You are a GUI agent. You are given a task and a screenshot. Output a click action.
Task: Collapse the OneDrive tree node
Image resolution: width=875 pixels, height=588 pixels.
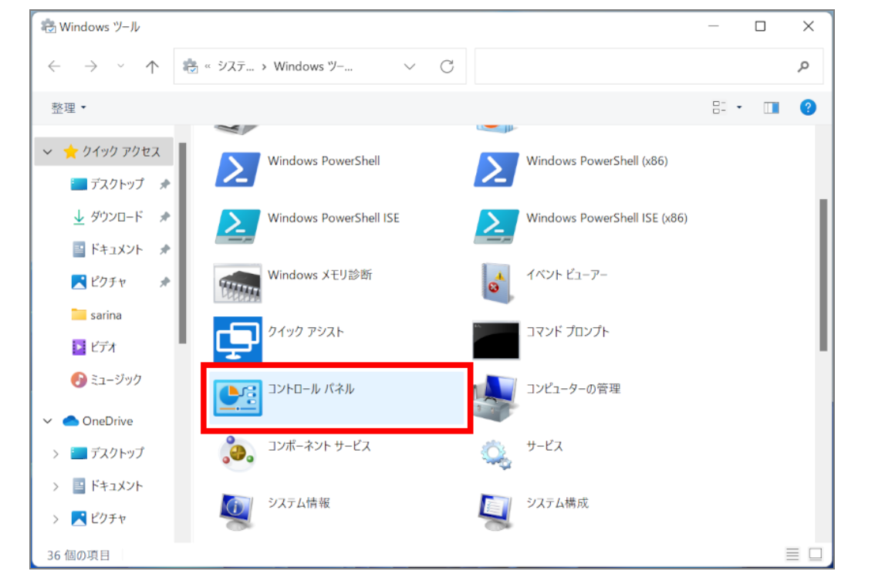pos(48,421)
